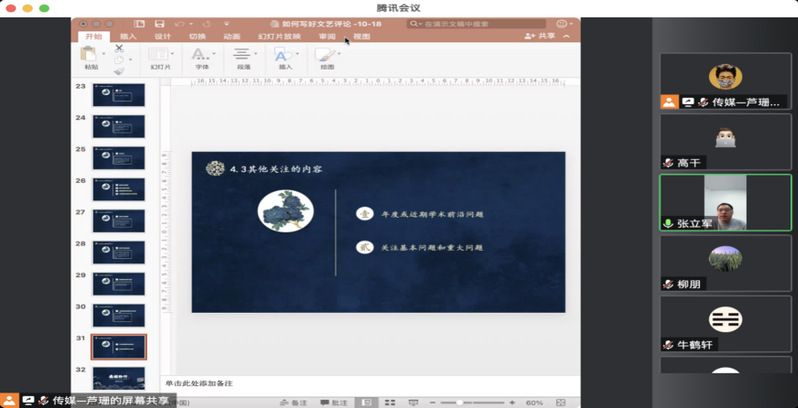Click the smiley feedback icon
This screenshot has width=798, height=408.
[x=562, y=23]
